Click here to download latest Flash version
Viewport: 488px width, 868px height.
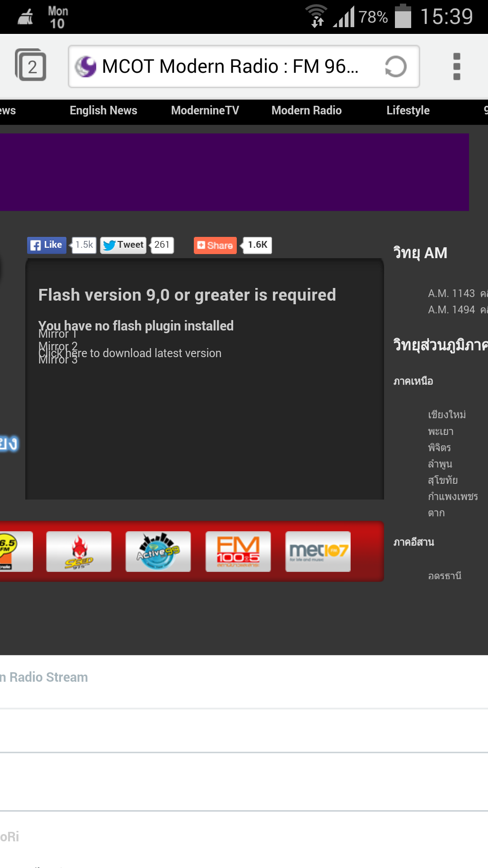point(130,354)
